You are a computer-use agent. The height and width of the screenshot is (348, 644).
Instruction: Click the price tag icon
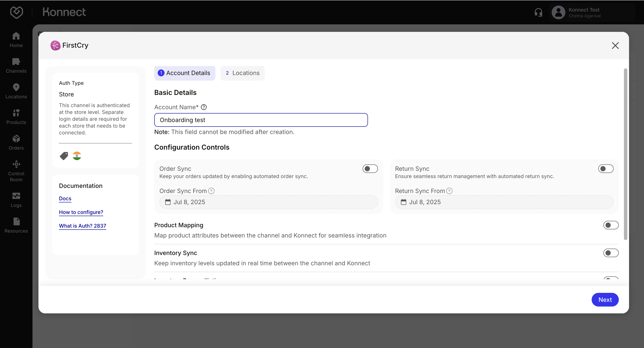(x=64, y=156)
